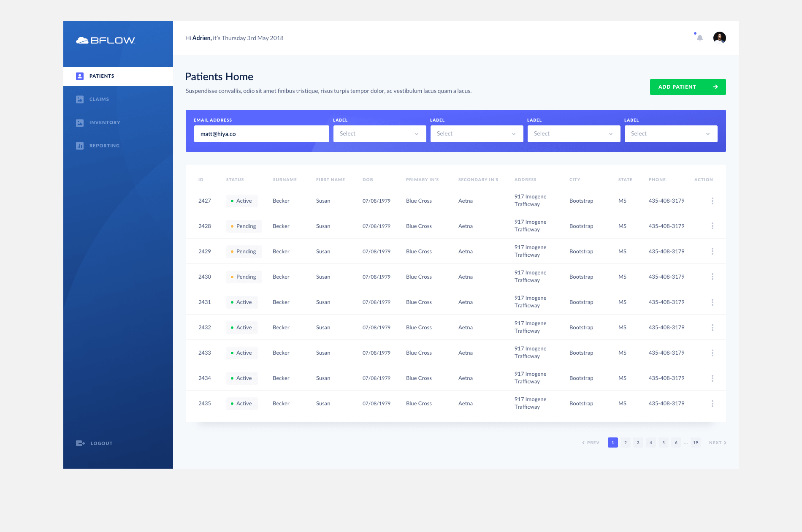Jump to page 6

[676, 442]
